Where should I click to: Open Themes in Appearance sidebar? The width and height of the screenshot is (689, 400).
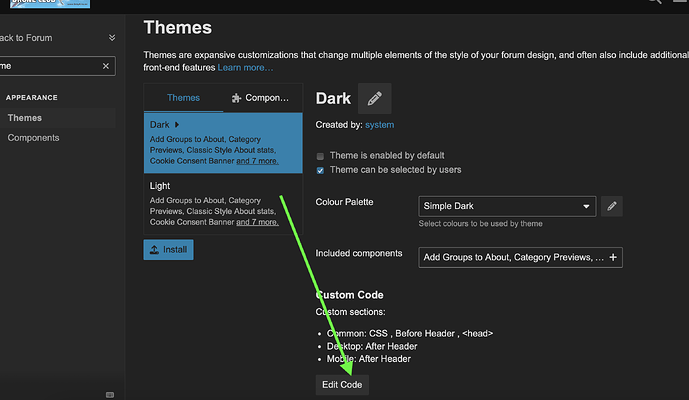pyautogui.click(x=58, y=118)
